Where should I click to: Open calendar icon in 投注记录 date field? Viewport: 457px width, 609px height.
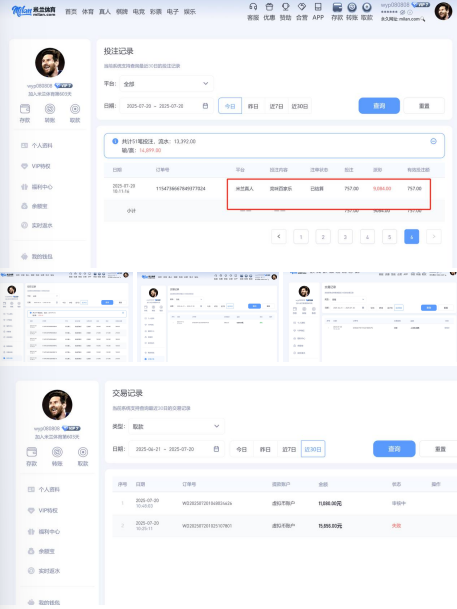(x=205, y=106)
